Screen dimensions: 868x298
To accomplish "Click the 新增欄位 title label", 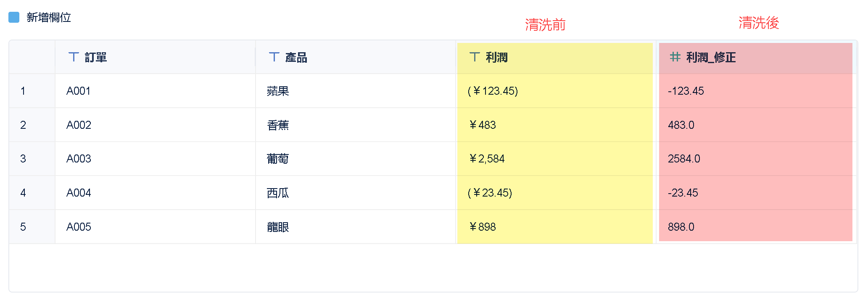I will (x=49, y=17).
